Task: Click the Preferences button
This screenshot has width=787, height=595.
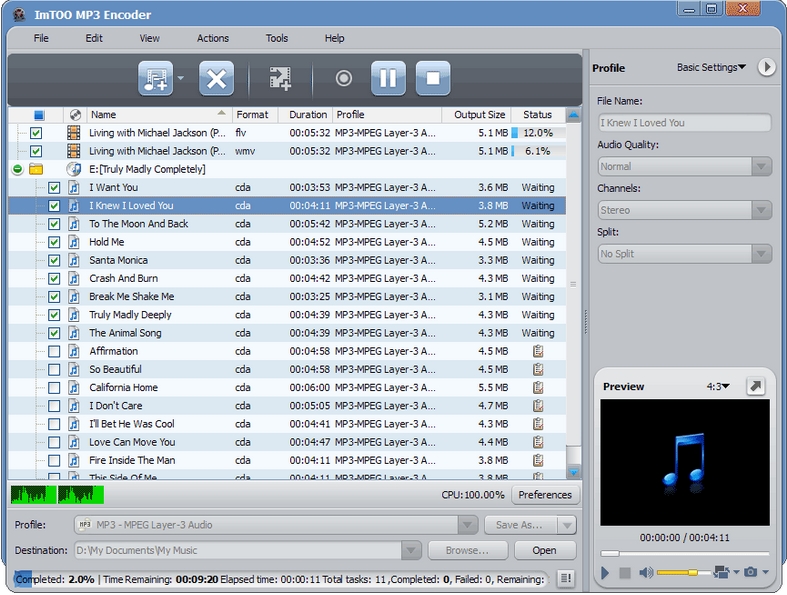Action: click(x=545, y=495)
